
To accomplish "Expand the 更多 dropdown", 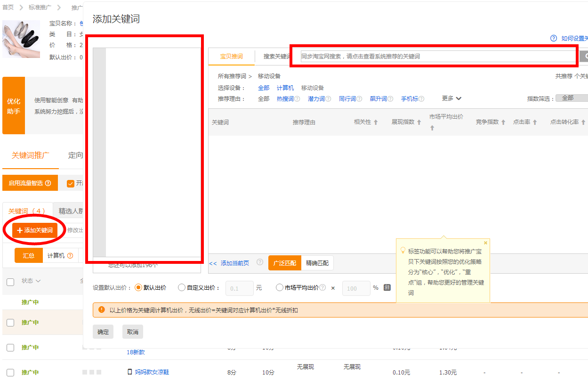I will pyautogui.click(x=451, y=98).
